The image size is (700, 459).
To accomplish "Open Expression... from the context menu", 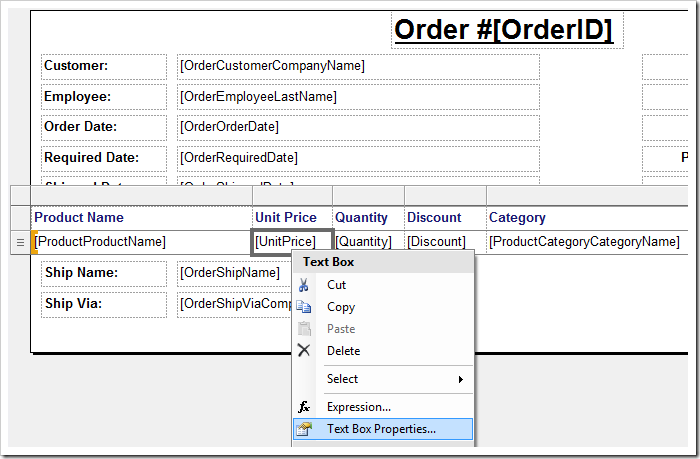I will (x=383, y=407).
